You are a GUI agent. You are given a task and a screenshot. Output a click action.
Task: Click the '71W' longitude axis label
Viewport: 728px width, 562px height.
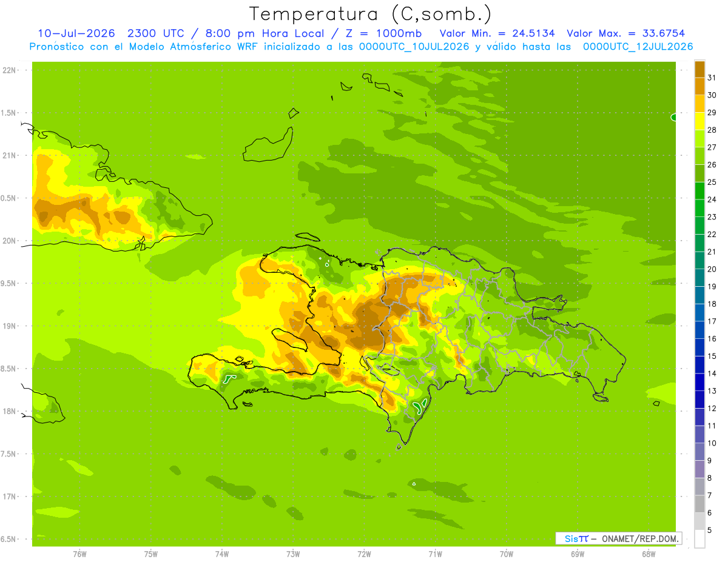(x=435, y=554)
